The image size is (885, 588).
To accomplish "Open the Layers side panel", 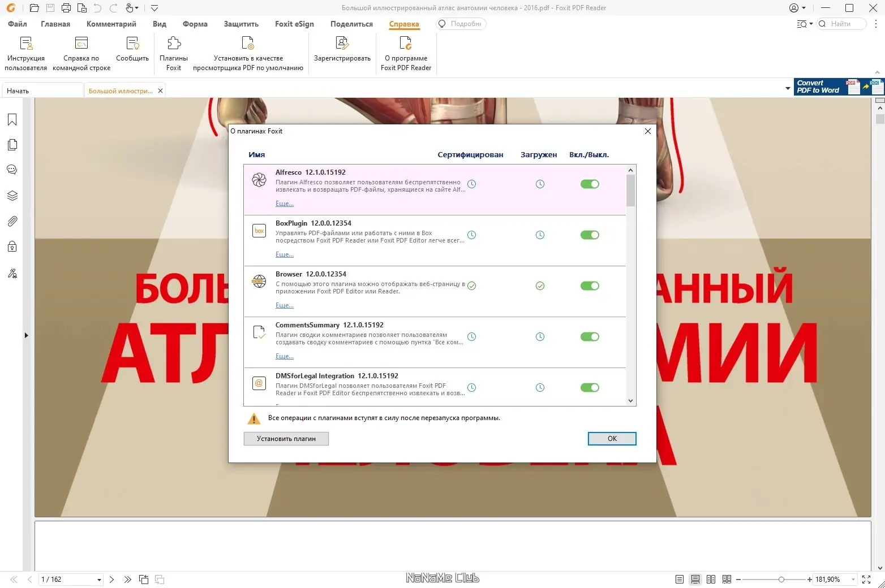I will (x=12, y=196).
